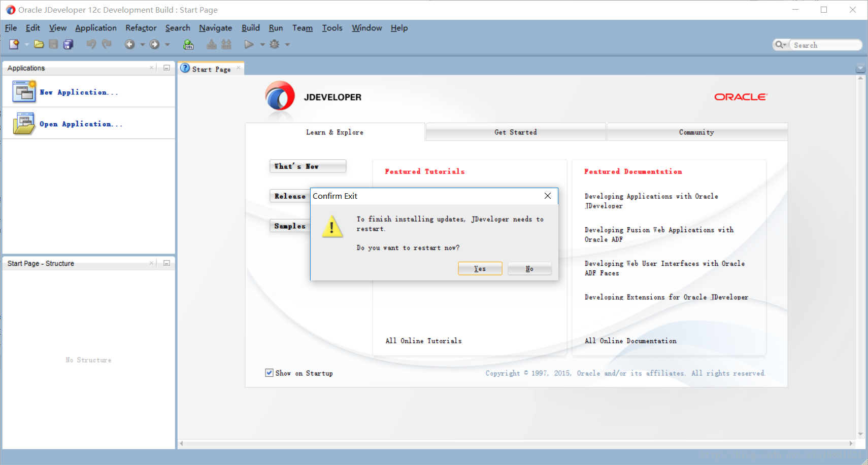Click the Make (single arrow build) icon
This screenshot has height=465, width=868.
click(212, 45)
